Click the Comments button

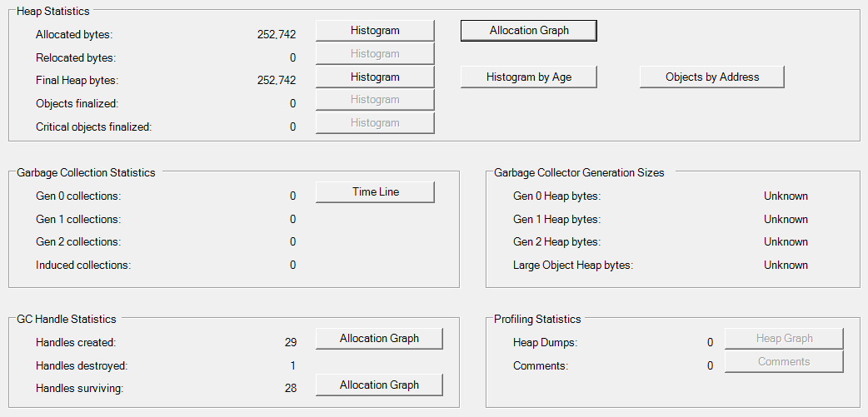pyautogui.click(x=784, y=362)
